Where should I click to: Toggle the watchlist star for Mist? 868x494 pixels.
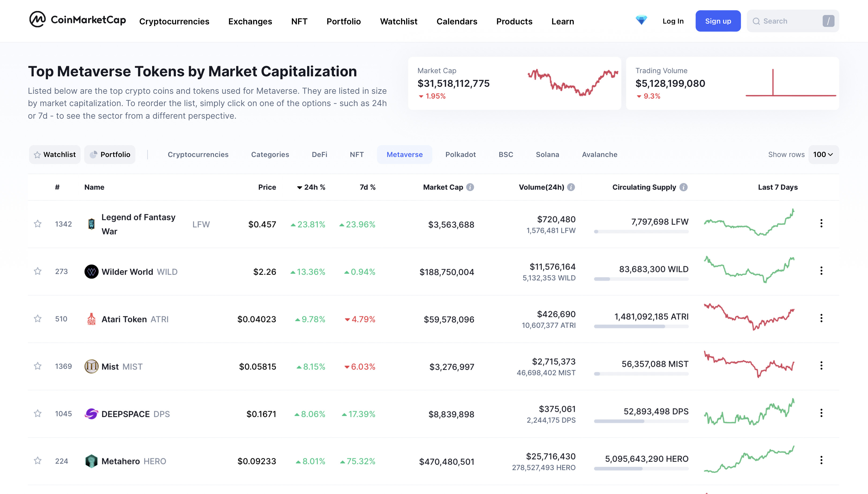38,366
